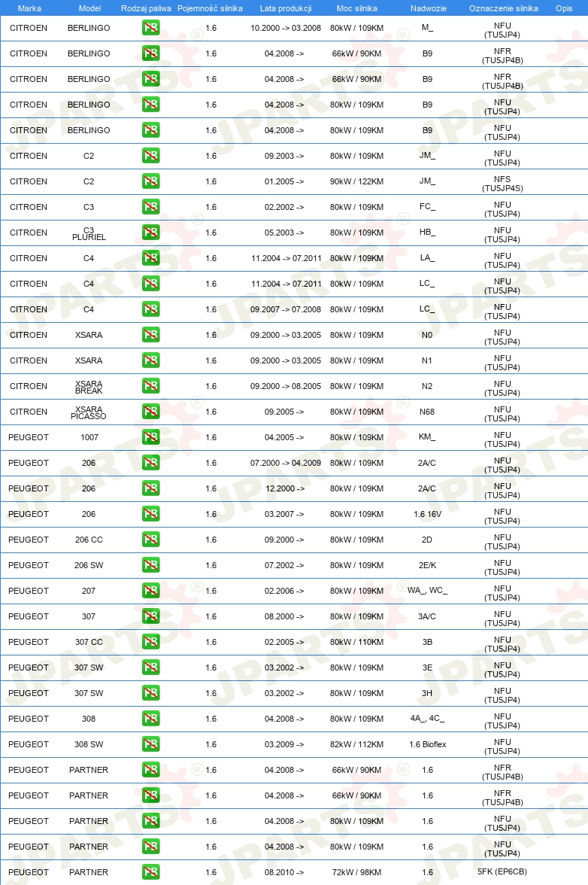This screenshot has width=588, height=885.
Task: Click the 90kW / 122KM power cell
Action: tap(357, 181)
